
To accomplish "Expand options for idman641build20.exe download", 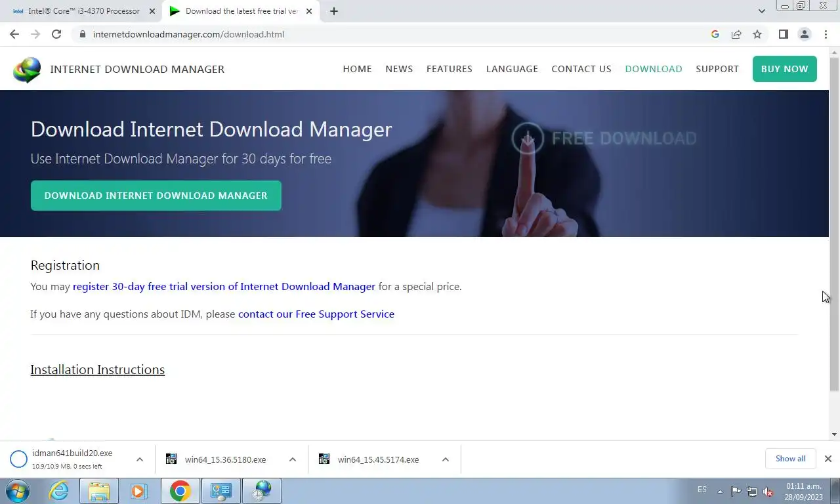I will click(x=140, y=459).
